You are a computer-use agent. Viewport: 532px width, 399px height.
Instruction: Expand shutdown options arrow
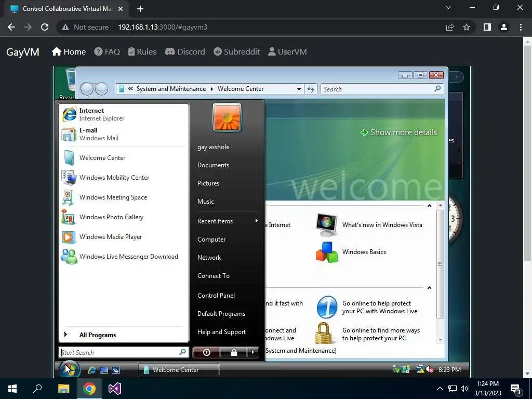pyautogui.click(x=253, y=352)
